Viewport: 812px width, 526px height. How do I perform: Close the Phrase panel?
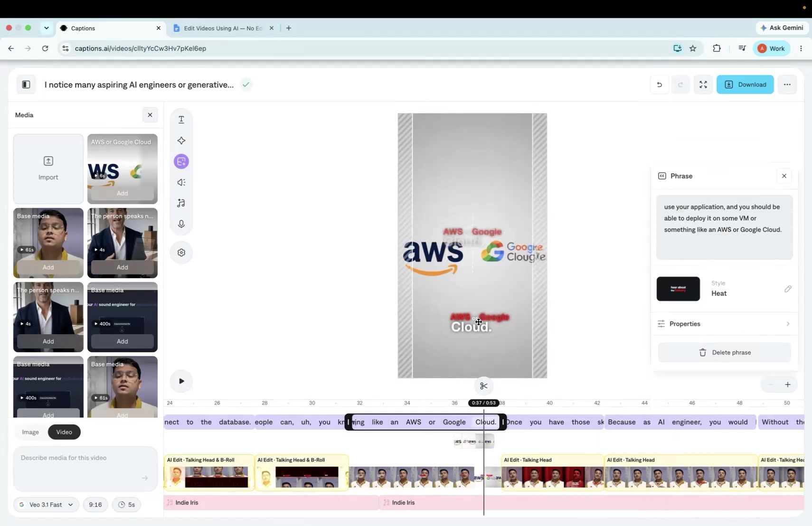(x=784, y=176)
